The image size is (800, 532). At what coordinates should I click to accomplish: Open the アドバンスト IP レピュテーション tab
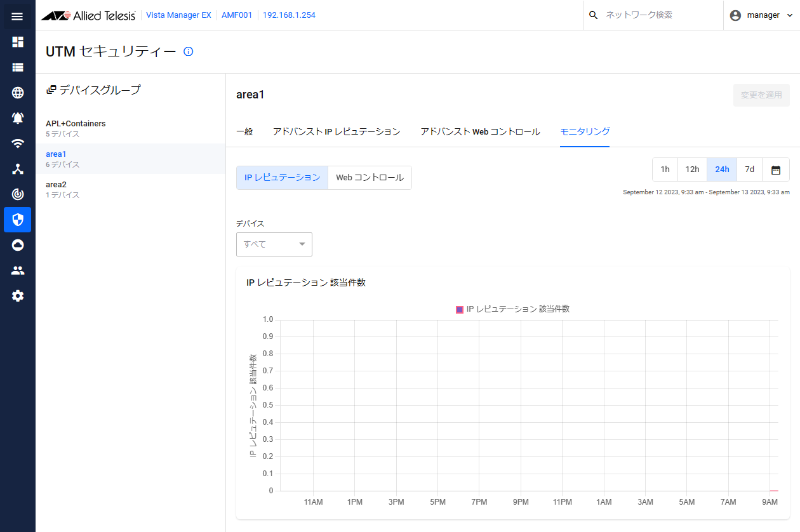click(x=337, y=131)
